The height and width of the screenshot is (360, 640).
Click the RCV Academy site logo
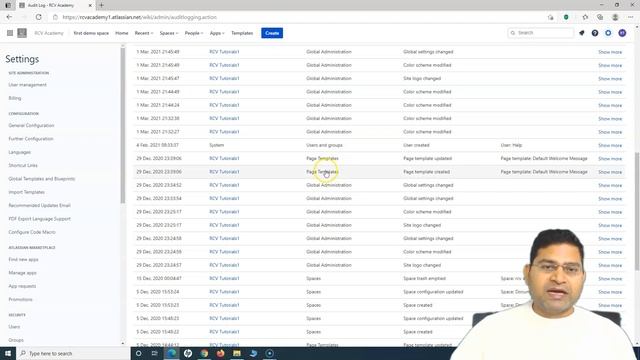point(22,33)
